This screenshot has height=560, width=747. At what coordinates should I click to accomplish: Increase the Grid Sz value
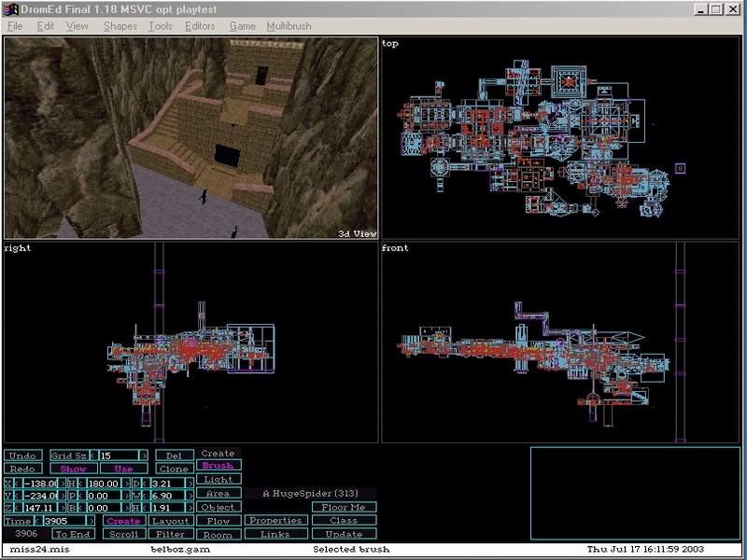tap(144, 455)
